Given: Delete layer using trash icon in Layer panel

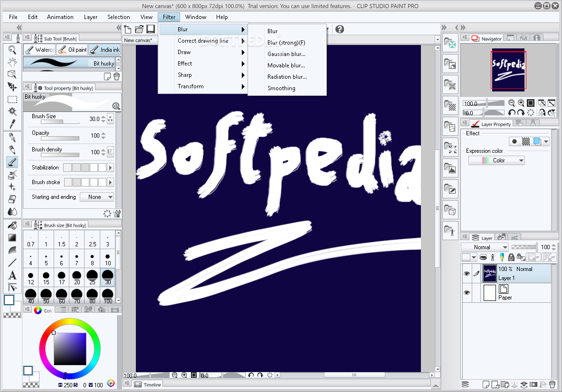Looking at the screenshot, I should [x=552, y=384].
